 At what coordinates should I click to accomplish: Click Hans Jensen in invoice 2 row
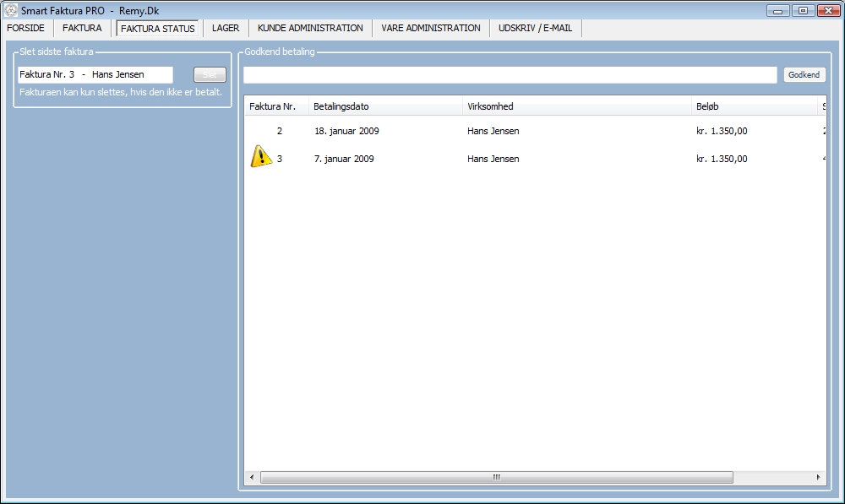[493, 131]
